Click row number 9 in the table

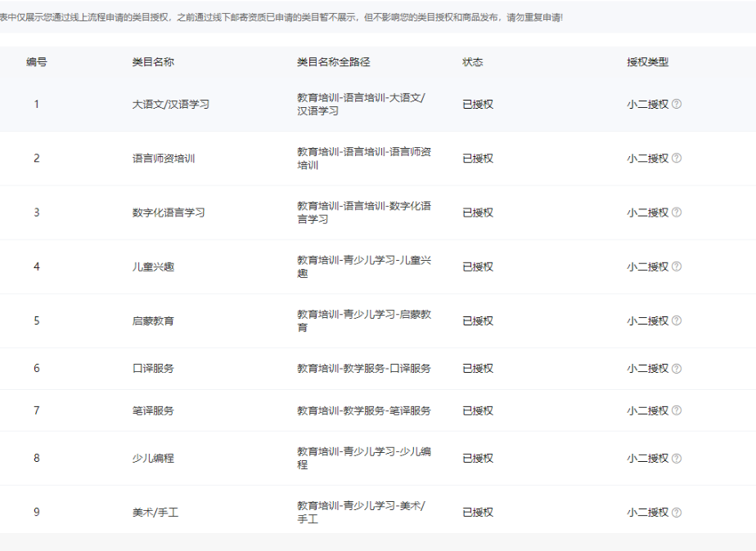tap(36, 513)
